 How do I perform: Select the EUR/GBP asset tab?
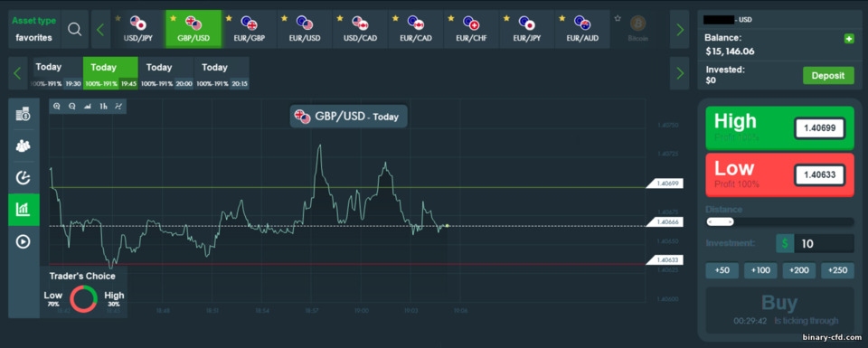pyautogui.click(x=250, y=29)
